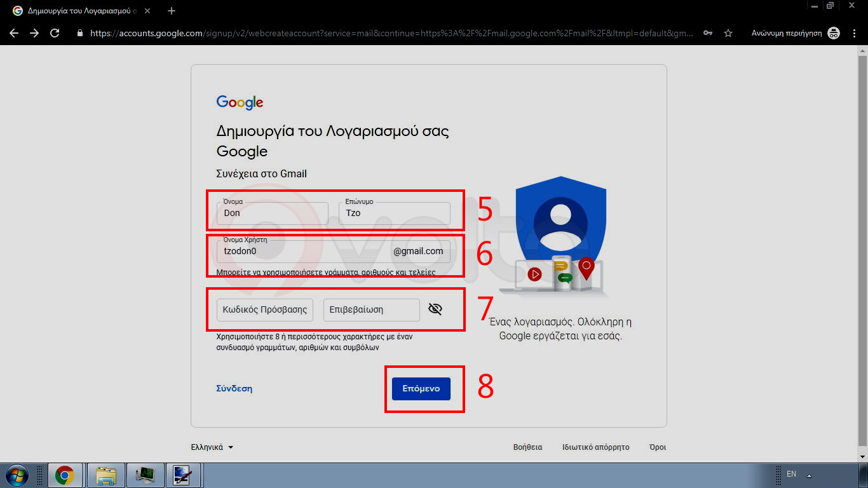Click the Συνέχεια στο Gmail text

(x=262, y=173)
